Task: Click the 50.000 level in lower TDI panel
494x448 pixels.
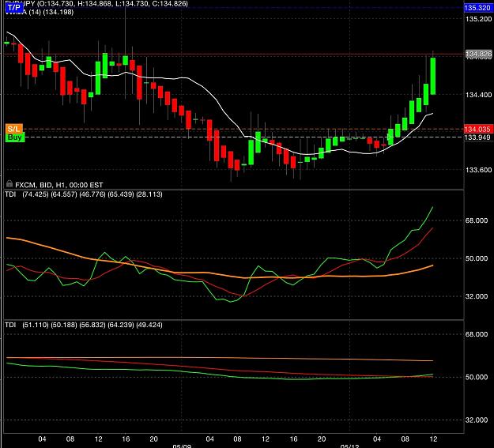Action: [x=477, y=377]
